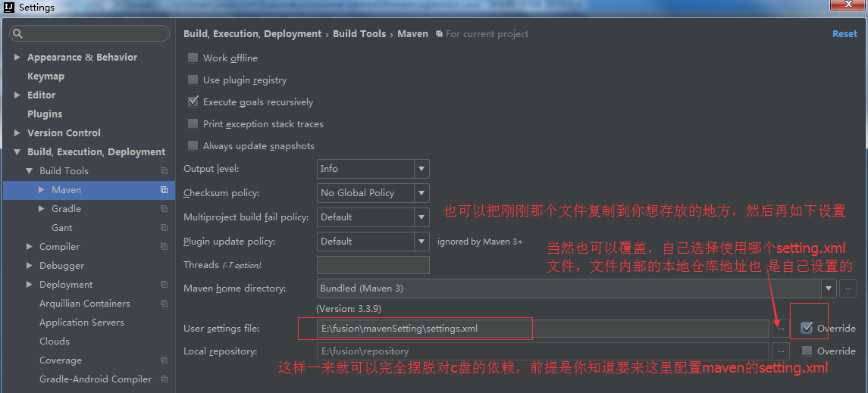Enable Work offline checkbox
This screenshot has height=393, width=868.
[193, 58]
